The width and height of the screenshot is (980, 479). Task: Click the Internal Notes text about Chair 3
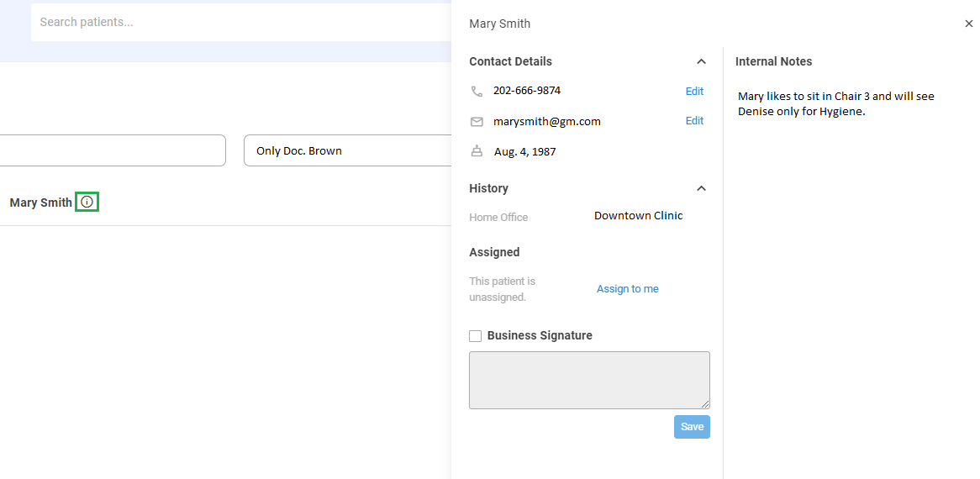(835, 103)
